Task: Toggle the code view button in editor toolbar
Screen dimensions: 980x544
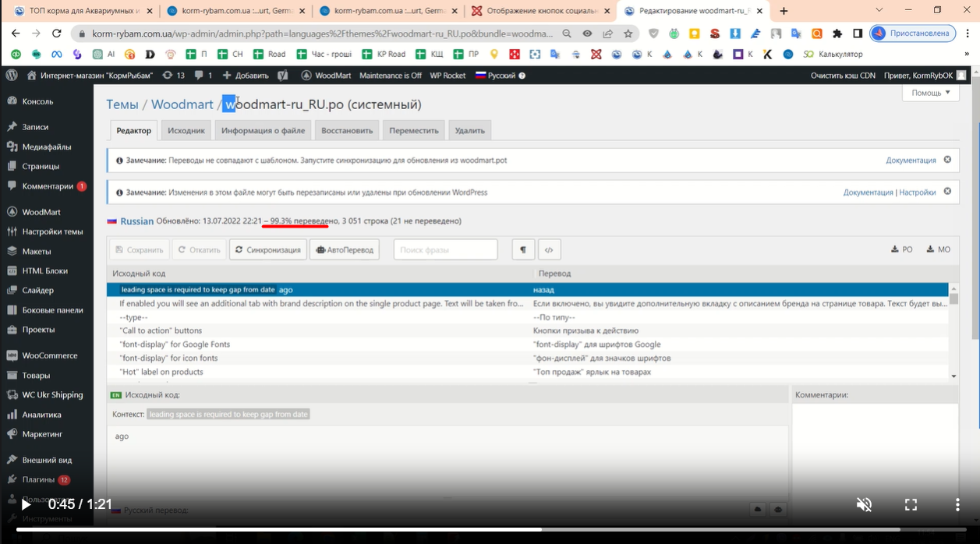Action: [x=549, y=249]
